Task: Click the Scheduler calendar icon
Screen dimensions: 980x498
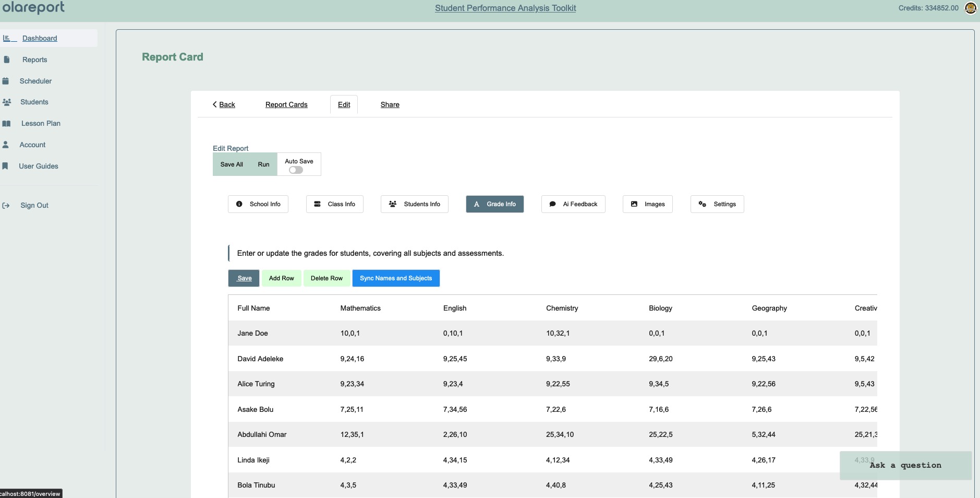Action: point(6,81)
